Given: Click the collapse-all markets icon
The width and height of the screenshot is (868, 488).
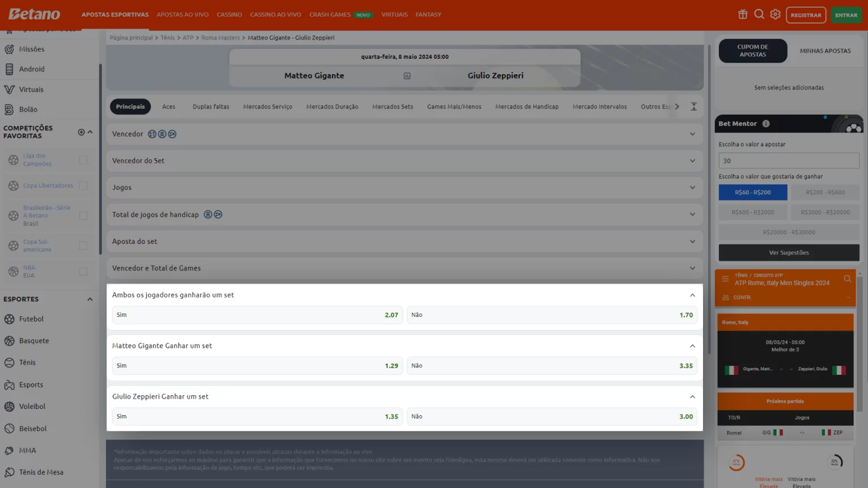Looking at the screenshot, I should click(x=693, y=106).
